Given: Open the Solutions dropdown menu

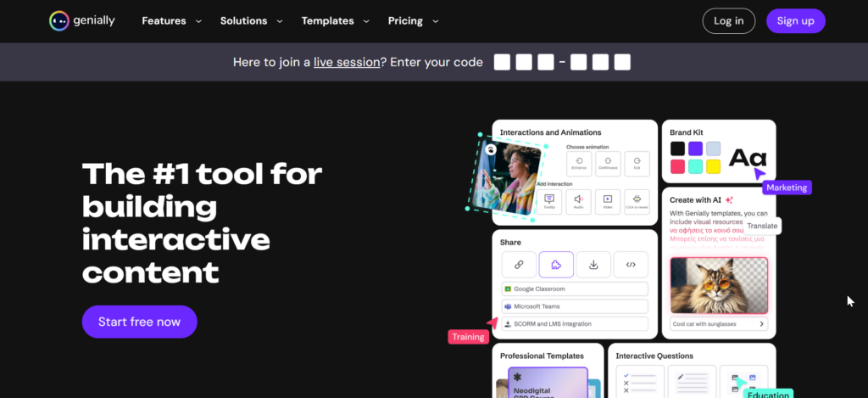Looking at the screenshot, I should point(250,20).
